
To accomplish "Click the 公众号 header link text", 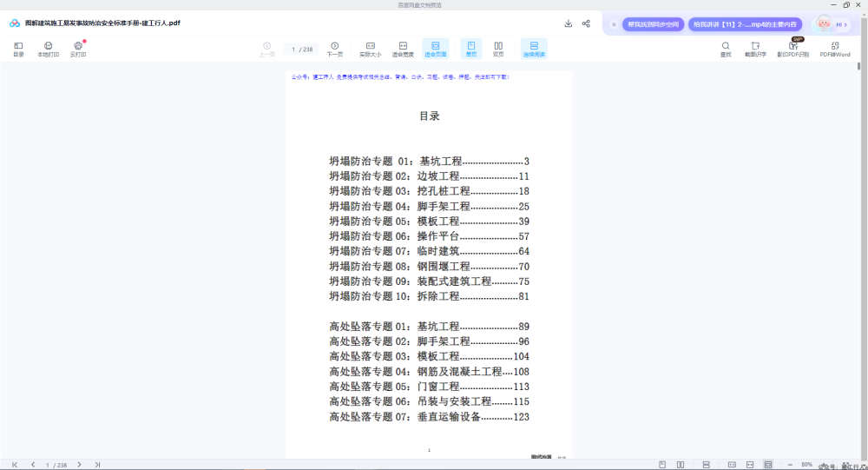I will (399, 77).
